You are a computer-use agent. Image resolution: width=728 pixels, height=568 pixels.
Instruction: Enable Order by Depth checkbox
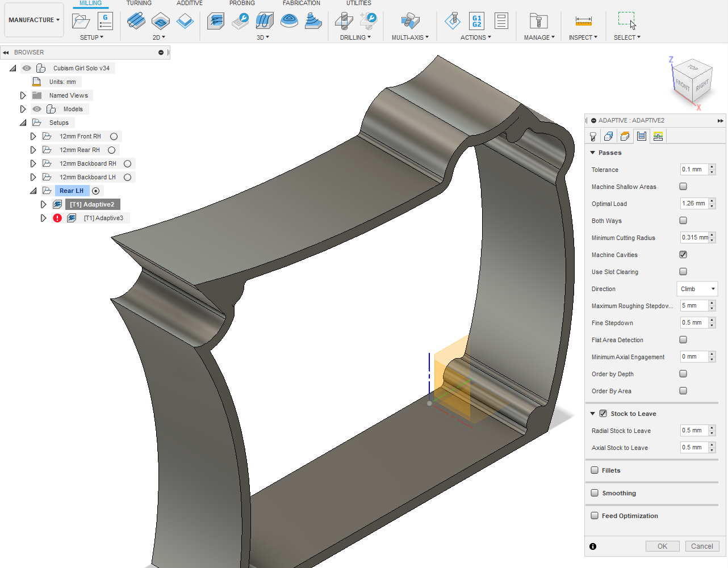[683, 373]
